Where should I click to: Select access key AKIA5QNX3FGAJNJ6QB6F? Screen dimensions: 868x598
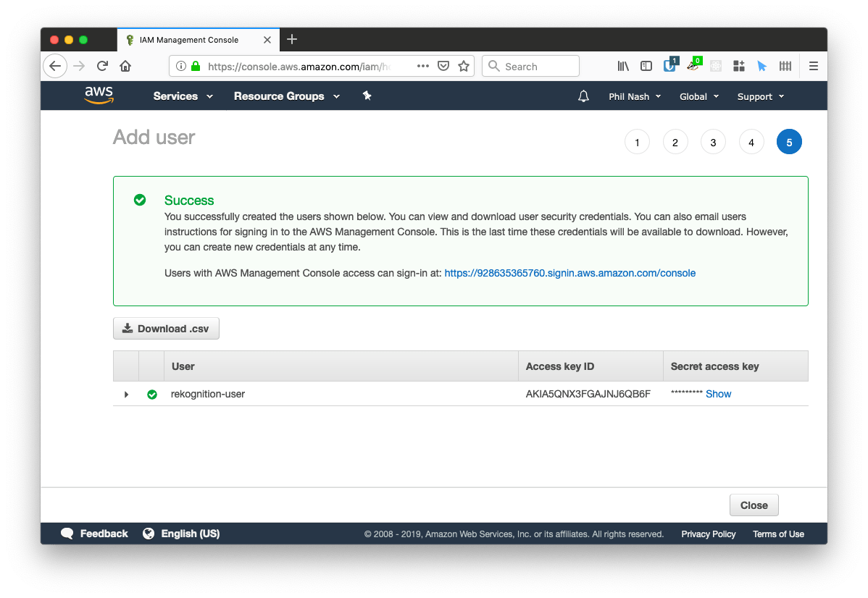[588, 394]
